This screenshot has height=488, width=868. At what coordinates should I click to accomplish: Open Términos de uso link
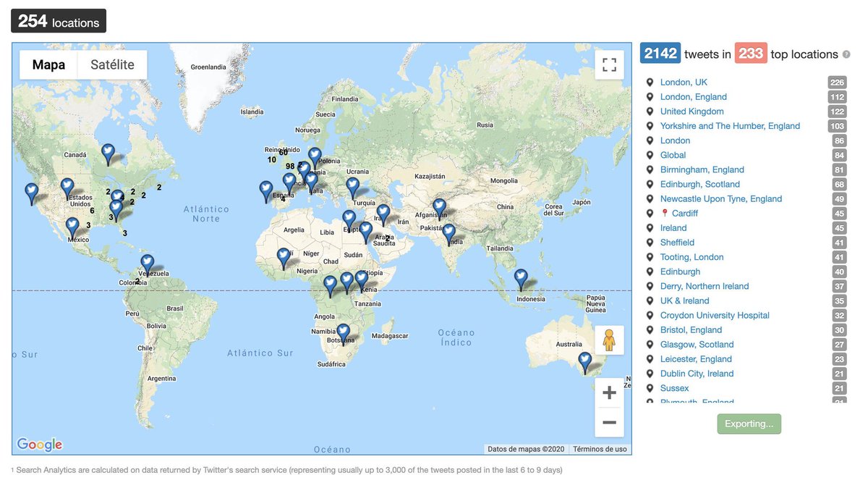point(600,449)
